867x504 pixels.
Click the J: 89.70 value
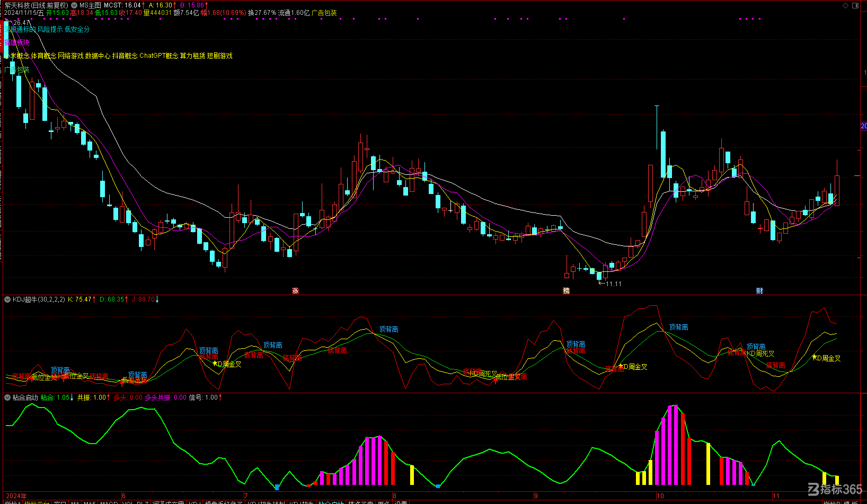tap(143, 299)
